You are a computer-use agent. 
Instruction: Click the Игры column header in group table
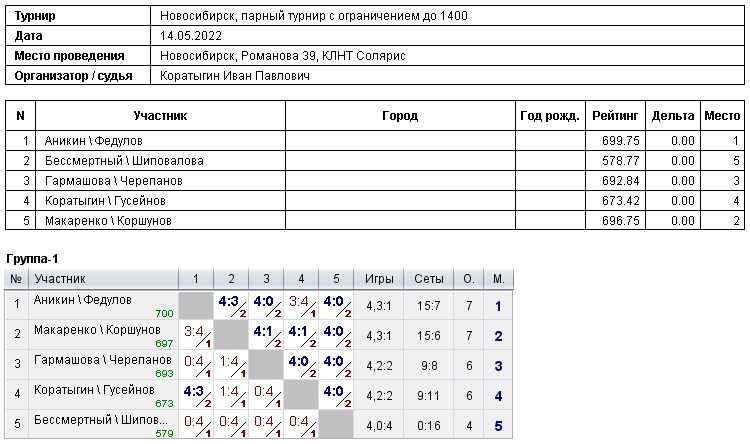coord(379,278)
